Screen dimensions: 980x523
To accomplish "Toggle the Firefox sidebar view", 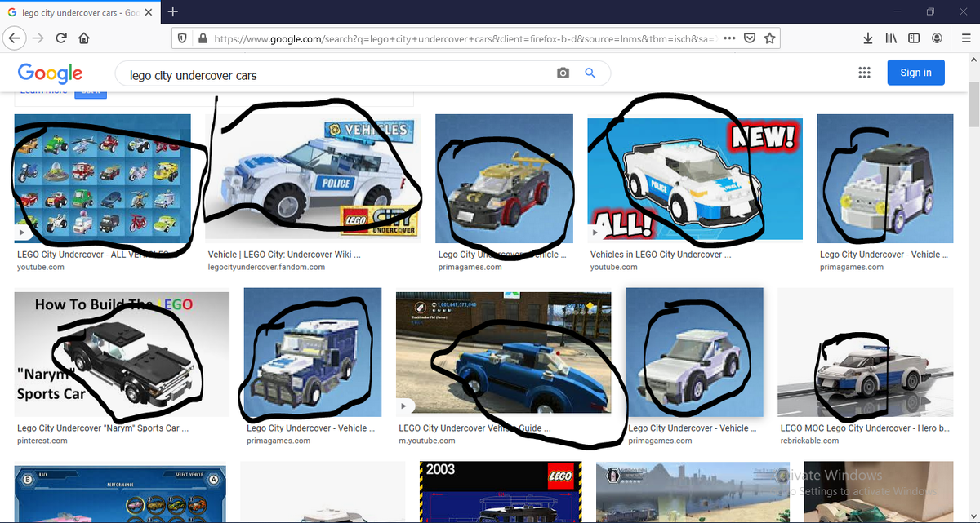I will (914, 38).
